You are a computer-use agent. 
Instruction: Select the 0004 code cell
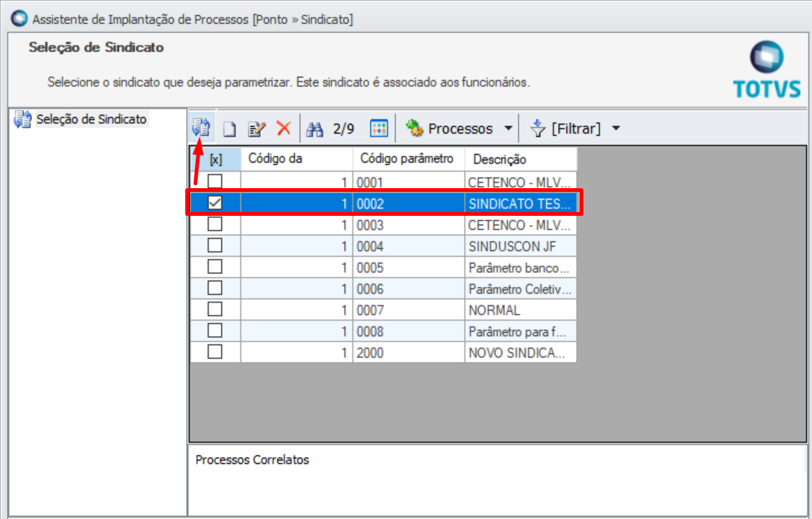(409, 246)
